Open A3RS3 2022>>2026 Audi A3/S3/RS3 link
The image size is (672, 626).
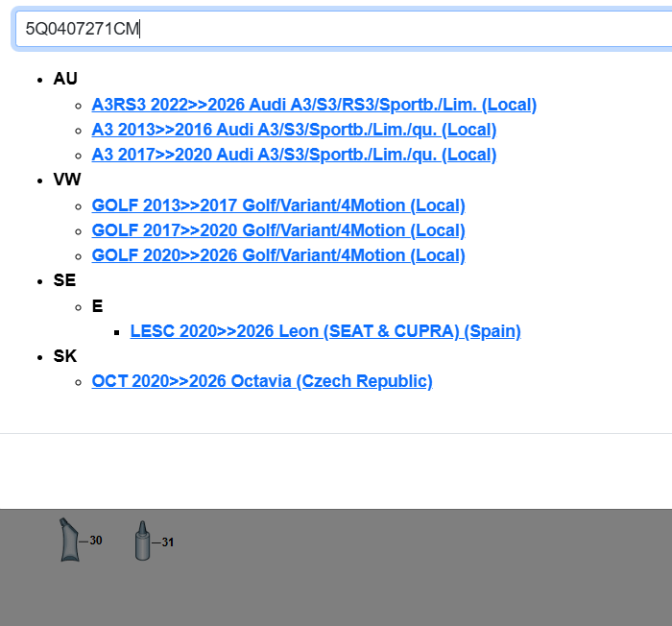(x=314, y=105)
